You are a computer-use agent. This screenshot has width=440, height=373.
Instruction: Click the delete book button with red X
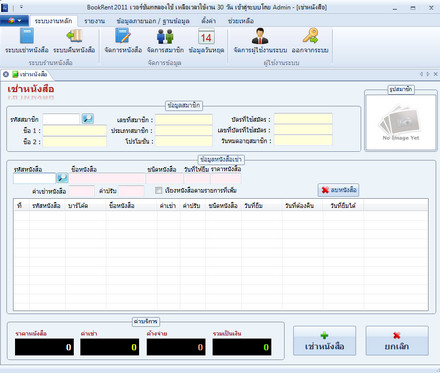[338, 190]
